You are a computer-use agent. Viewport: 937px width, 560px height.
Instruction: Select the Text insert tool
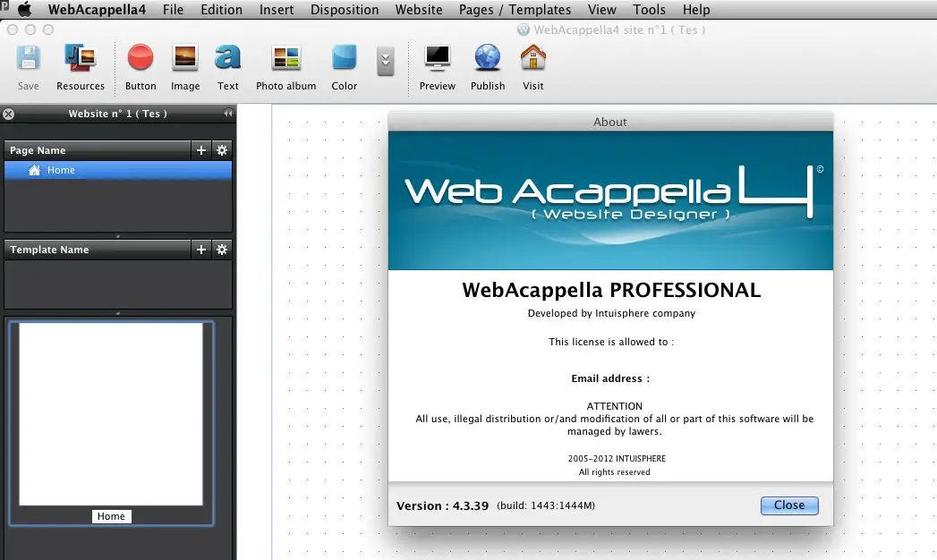click(x=227, y=67)
